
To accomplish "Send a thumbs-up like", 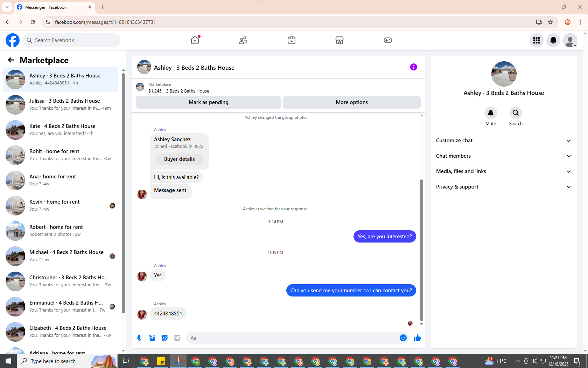I will (x=417, y=338).
